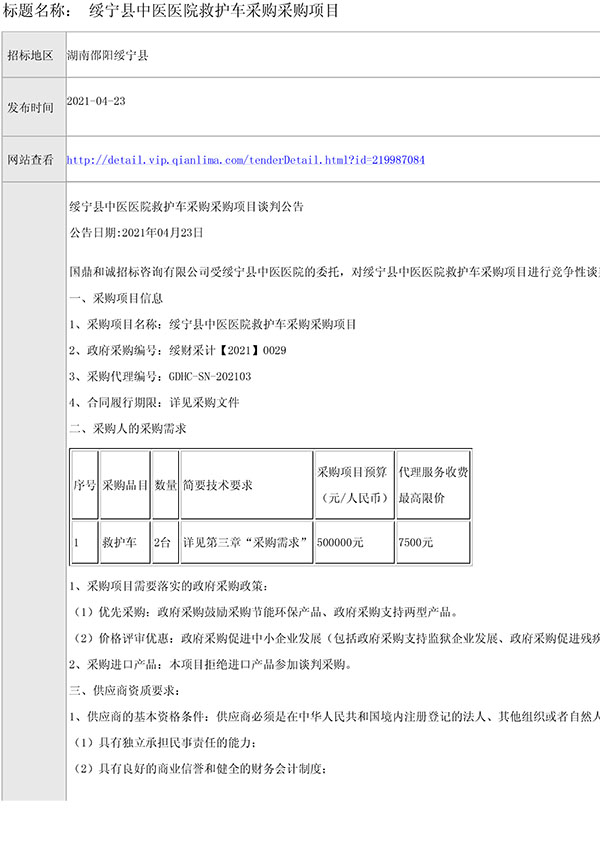Click the （1）优先采购 line
This screenshot has height=841, width=600.
point(265,612)
